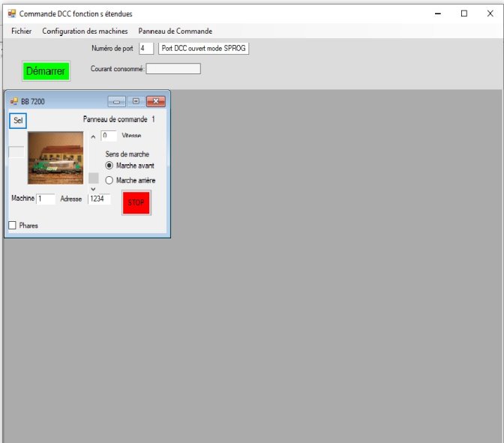Screen dimensions: 504x443
Task: Click the BB 7200 window title icon
Action: tap(13, 101)
